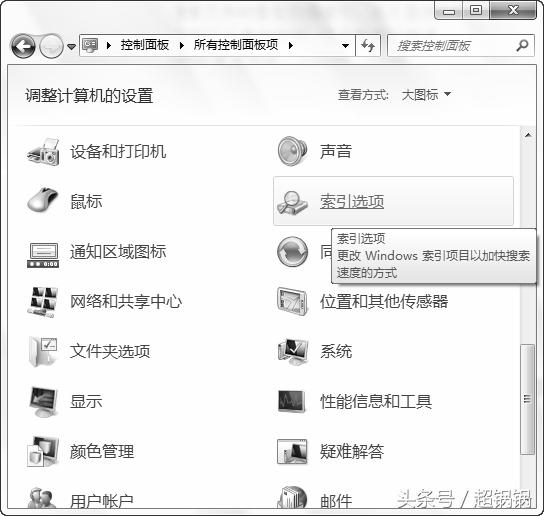Viewport: 544px width, 516px height.
Task: Open the 系统 computer icon
Action: coord(293,352)
